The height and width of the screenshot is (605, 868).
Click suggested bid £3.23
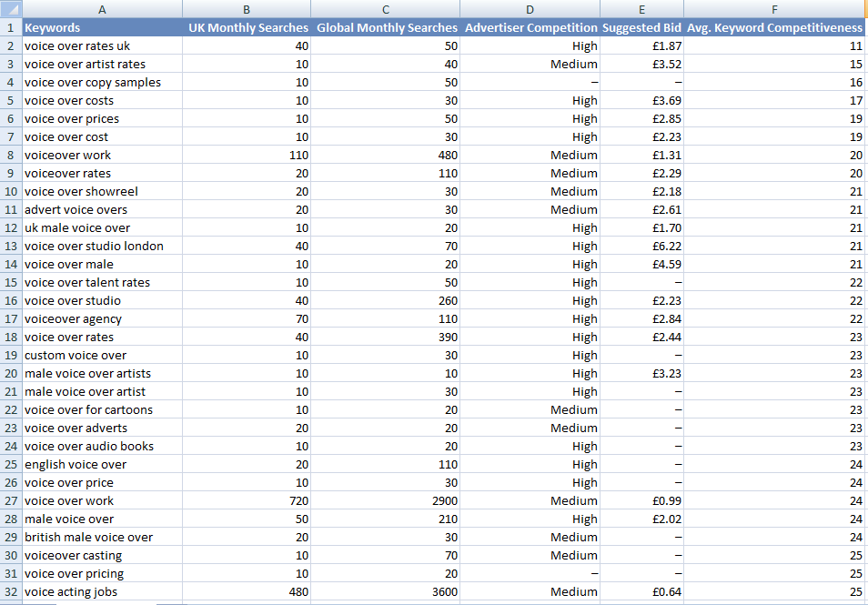tap(641, 374)
